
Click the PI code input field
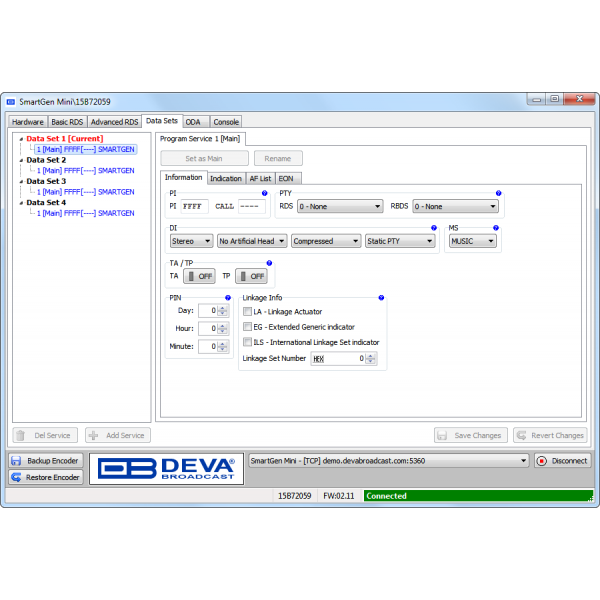pos(194,206)
